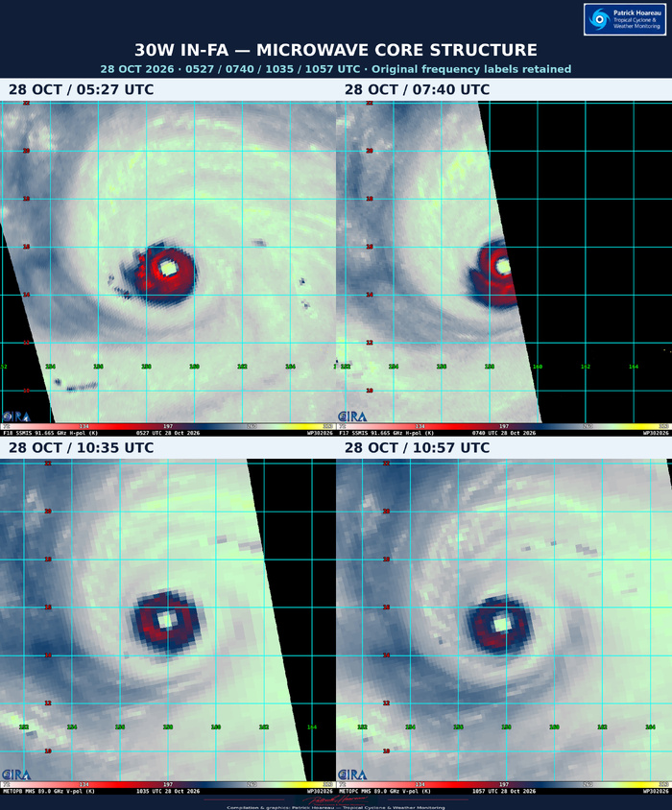672x810 pixels.
Task: Click the color scale bar under the 10:35 panel
Action: click(168, 785)
